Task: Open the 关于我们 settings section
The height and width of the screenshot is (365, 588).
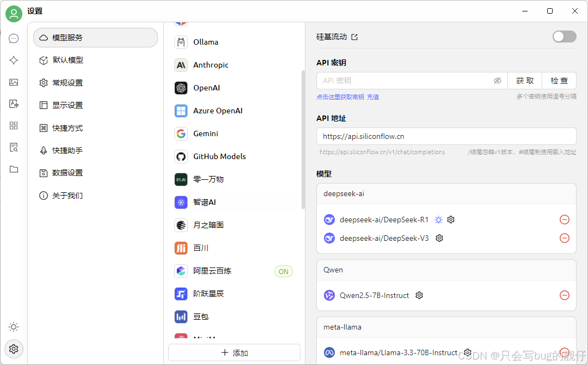Action: (x=96, y=196)
